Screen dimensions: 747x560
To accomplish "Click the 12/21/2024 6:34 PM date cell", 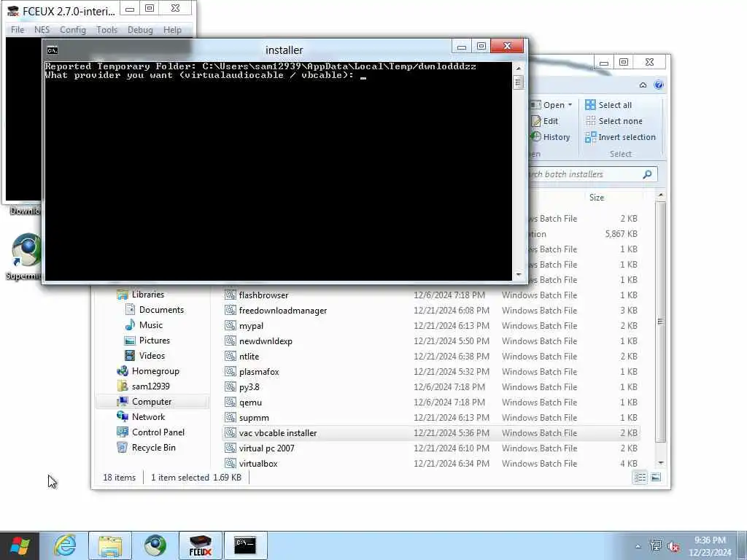I will pos(452,463).
